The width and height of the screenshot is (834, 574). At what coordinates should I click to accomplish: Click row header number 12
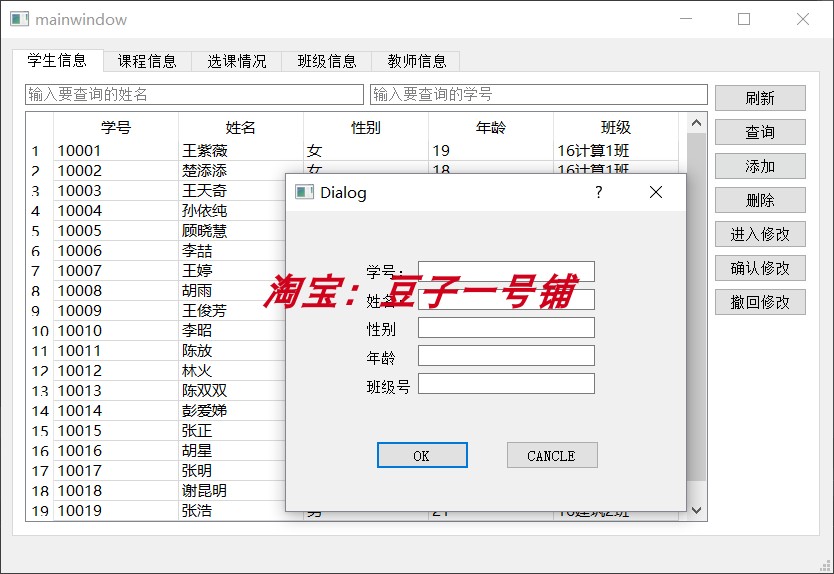point(40,371)
